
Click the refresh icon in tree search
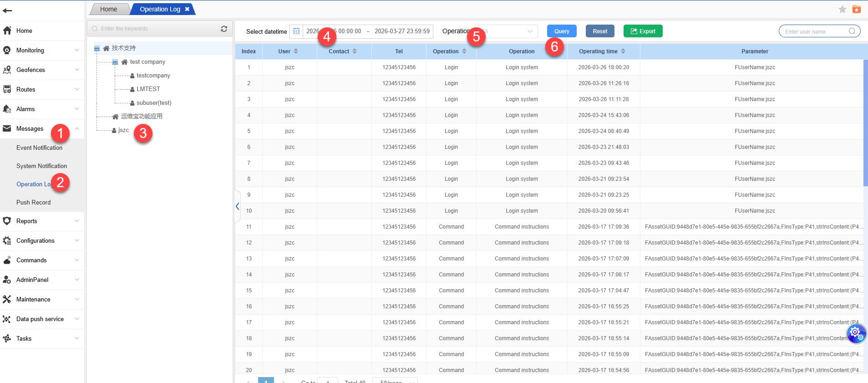click(x=224, y=29)
